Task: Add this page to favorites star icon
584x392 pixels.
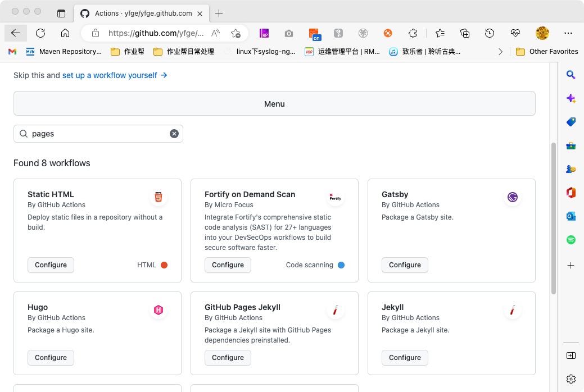Action: point(236,33)
